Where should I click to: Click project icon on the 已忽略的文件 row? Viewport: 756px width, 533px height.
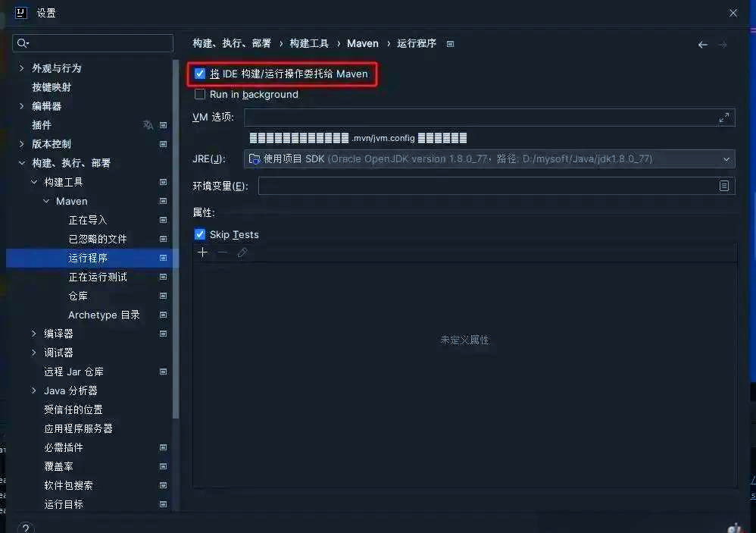point(164,239)
